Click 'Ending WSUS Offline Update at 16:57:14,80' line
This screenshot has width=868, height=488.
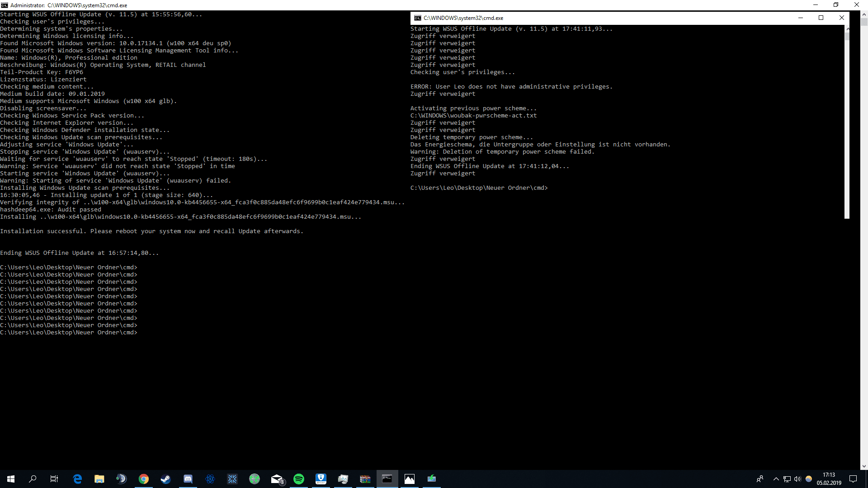pyautogui.click(x=79, y=253)
